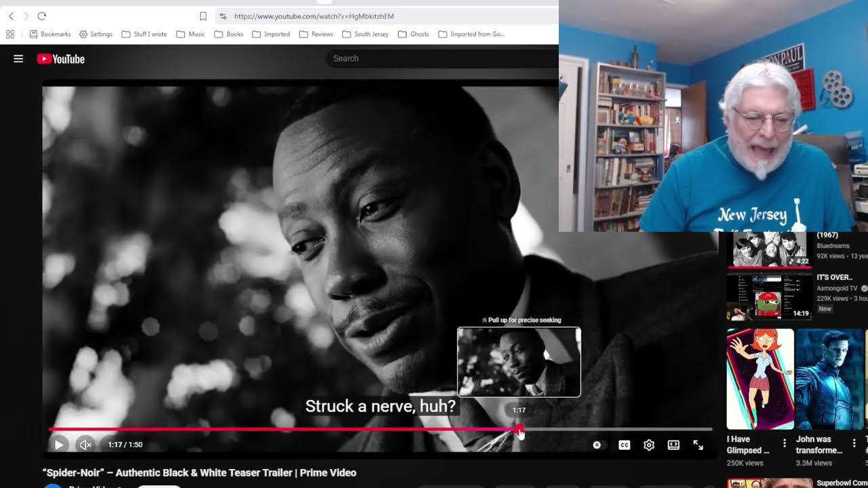Go to YouTube home via logo
This screenshot has height=488, width=868.
[x=60, y=59]
